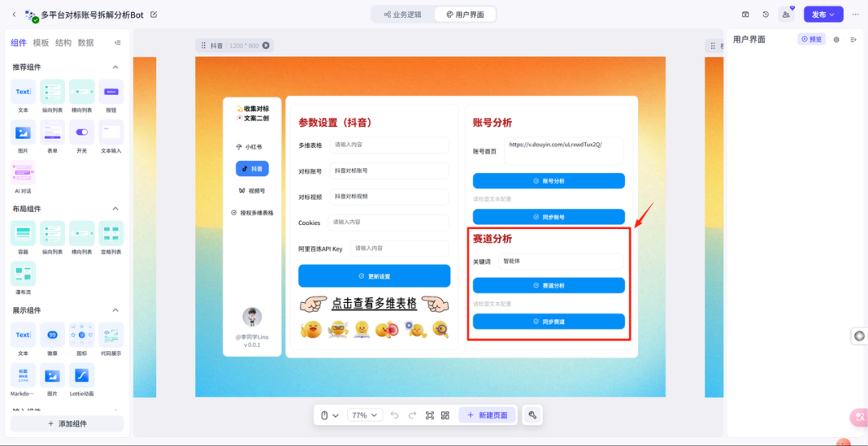Click the 点击查看多维表格 link

pyautogui.click(x=375, y=304)
